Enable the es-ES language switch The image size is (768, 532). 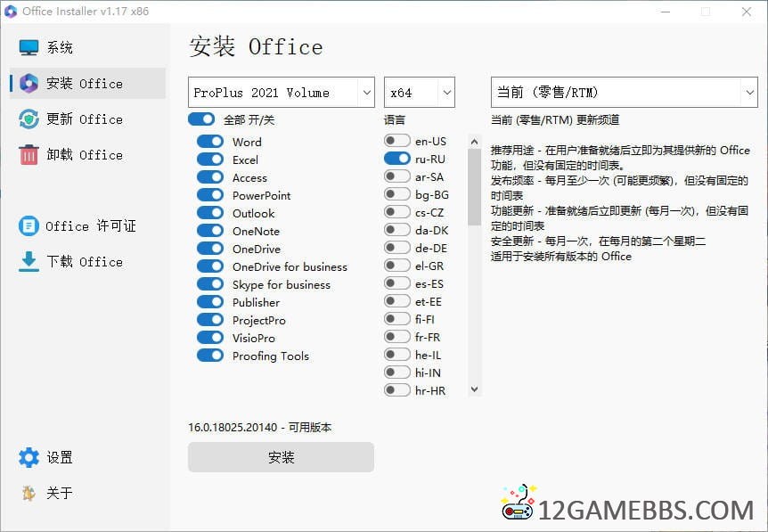397,283
